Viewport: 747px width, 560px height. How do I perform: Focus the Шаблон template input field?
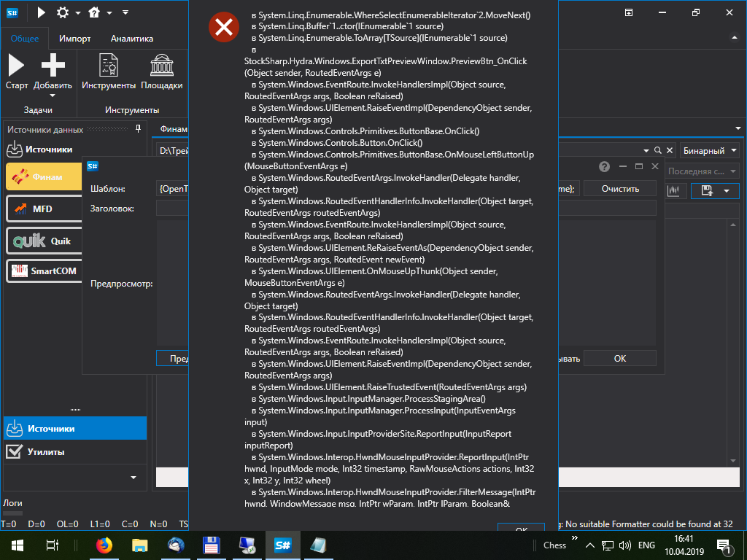coord(172,189)
